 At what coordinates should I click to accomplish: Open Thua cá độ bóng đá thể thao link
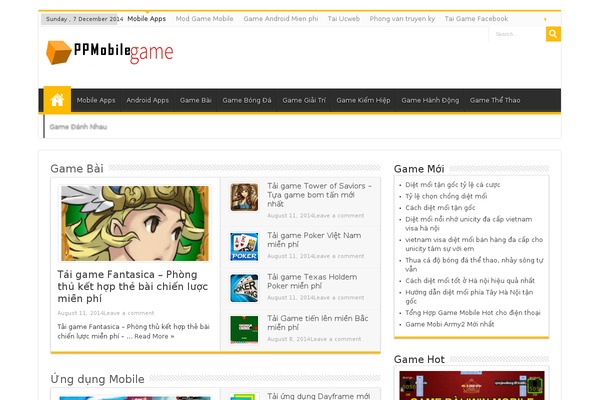point(474,264)
